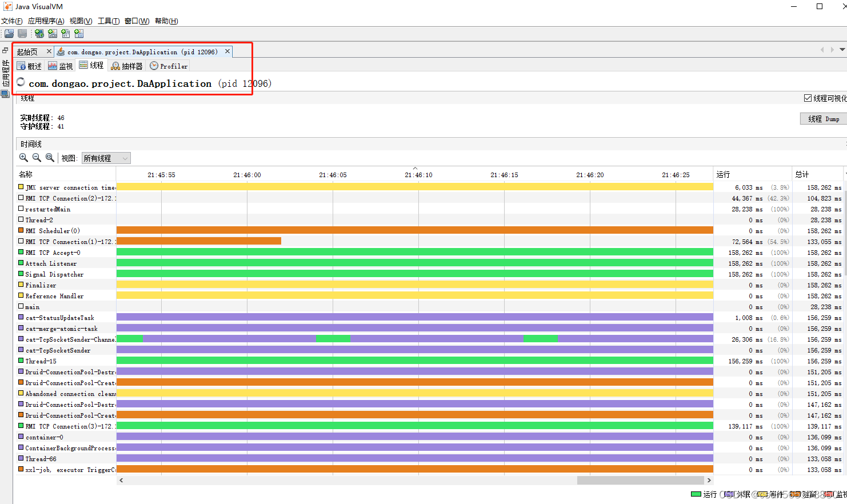Toggle the 线程可视化 checkbox
The image size is (847, 504).
tap(808, 98)
